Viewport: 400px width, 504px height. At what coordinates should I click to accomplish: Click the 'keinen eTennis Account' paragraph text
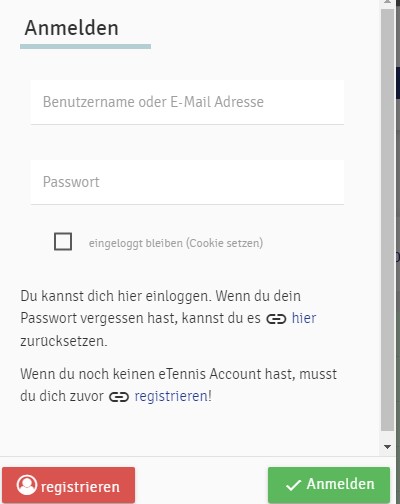(x=178, y=385)
